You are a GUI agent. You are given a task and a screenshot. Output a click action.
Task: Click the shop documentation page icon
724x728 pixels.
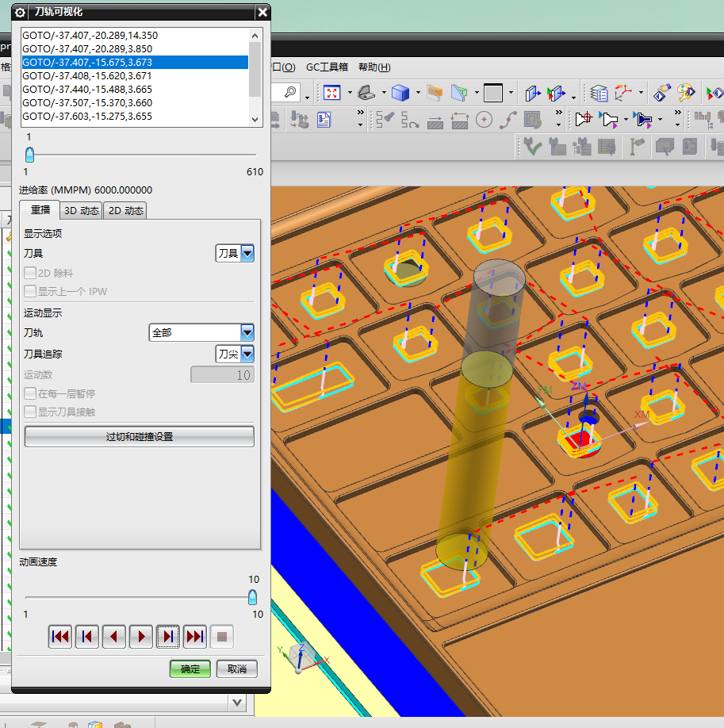[324, 120]
